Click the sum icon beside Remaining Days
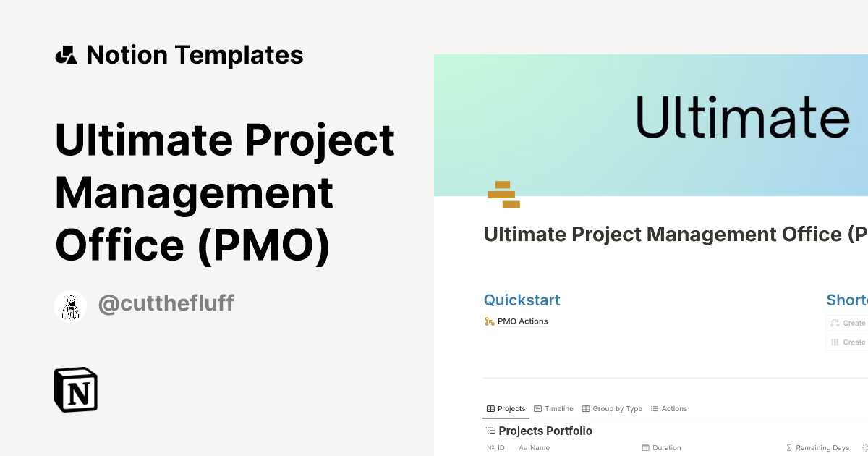Viewport: 868px width, 456px height. tap(788, 447)
